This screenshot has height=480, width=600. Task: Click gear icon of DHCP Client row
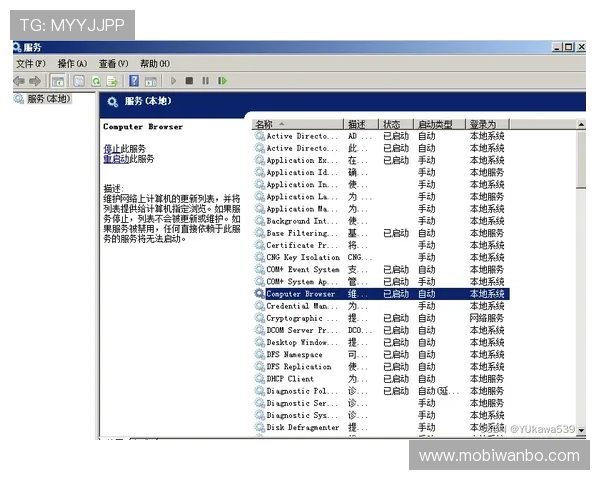[260, 379]
